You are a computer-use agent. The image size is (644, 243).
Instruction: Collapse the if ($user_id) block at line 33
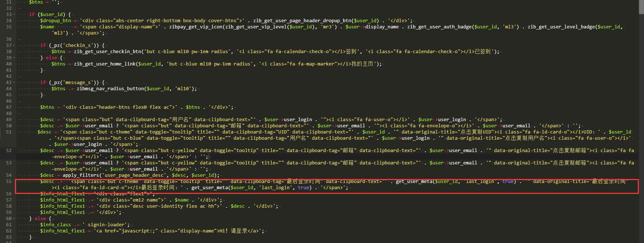[14, 15]
